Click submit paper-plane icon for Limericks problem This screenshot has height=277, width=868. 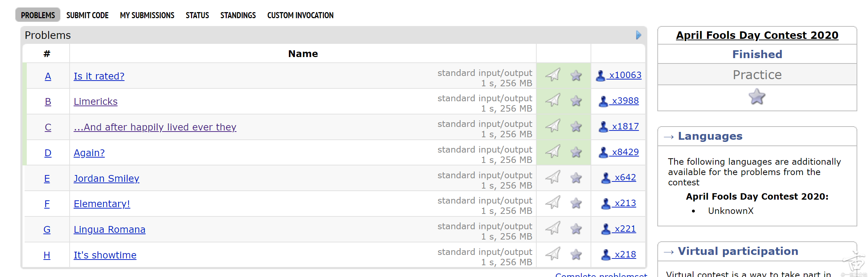[x=552, y=101]
